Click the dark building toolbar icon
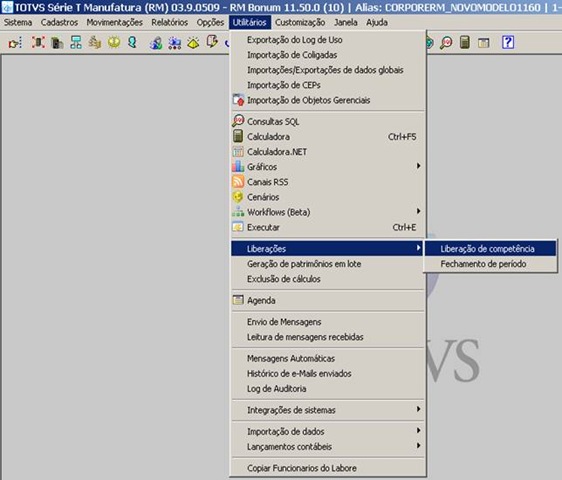 [57, 43]
